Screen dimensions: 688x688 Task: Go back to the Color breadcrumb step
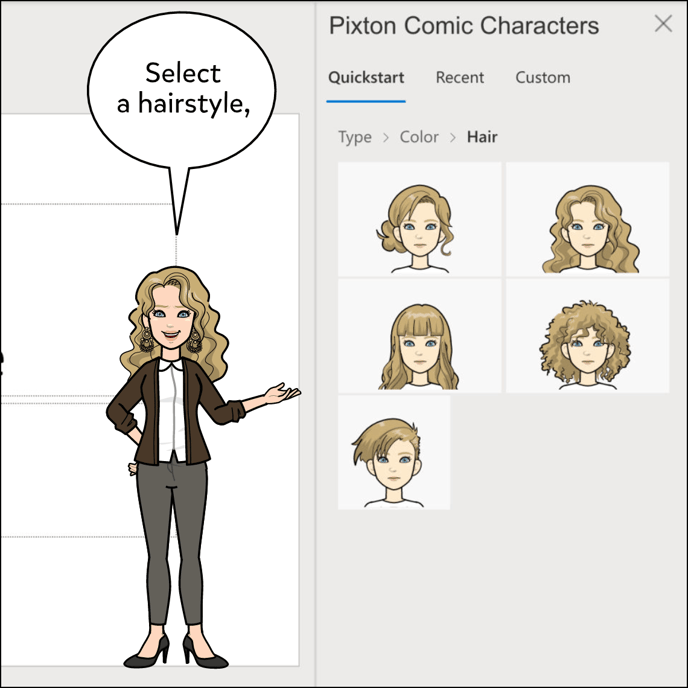(x=419, y=137)
